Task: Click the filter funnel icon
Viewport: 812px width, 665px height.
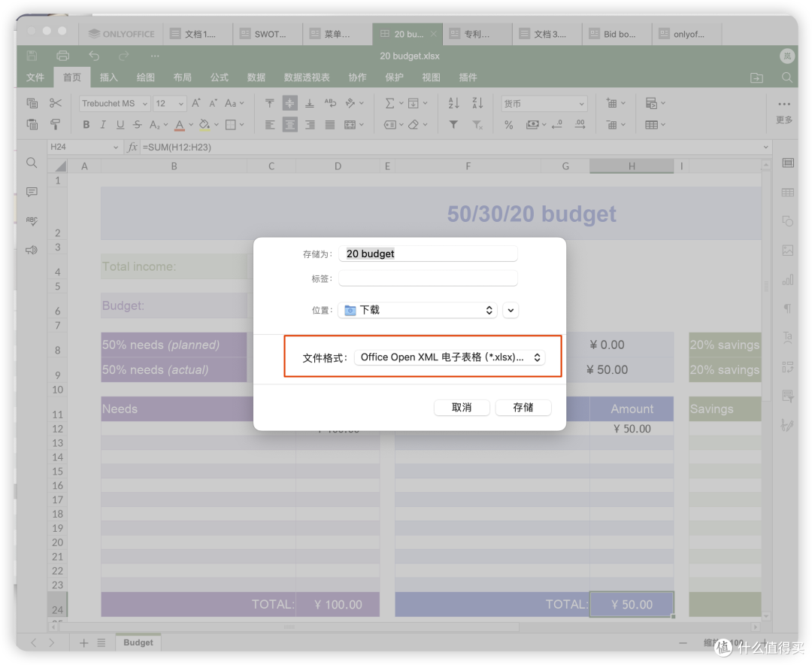Action: tap(453, 124)
